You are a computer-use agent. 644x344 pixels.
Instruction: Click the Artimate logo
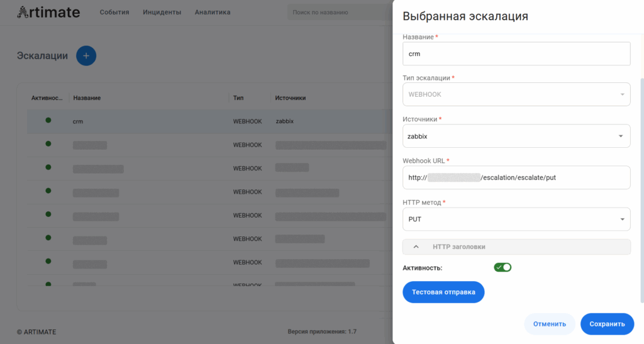coord(48,13)
